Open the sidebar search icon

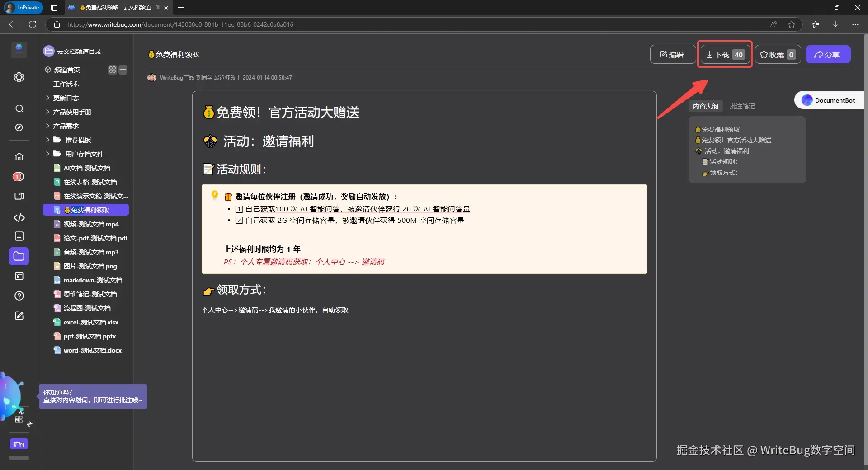tap(19, 108)
